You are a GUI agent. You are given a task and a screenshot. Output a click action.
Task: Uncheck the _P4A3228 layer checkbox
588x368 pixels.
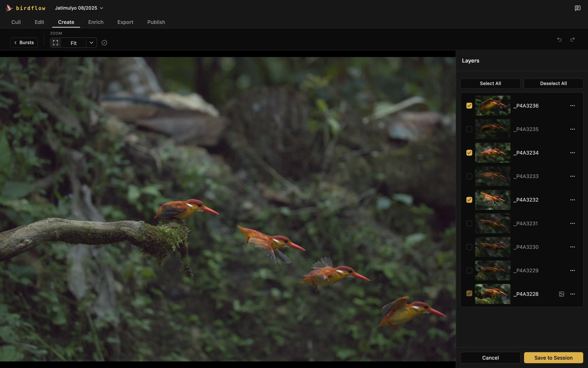pos(469,293)
